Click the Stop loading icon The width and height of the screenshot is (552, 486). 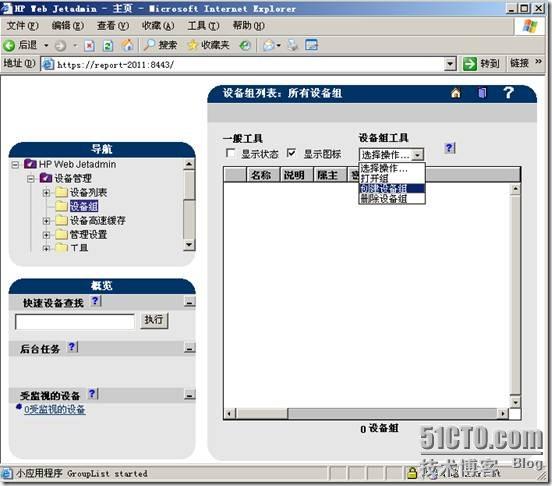(x=89, y=45)
